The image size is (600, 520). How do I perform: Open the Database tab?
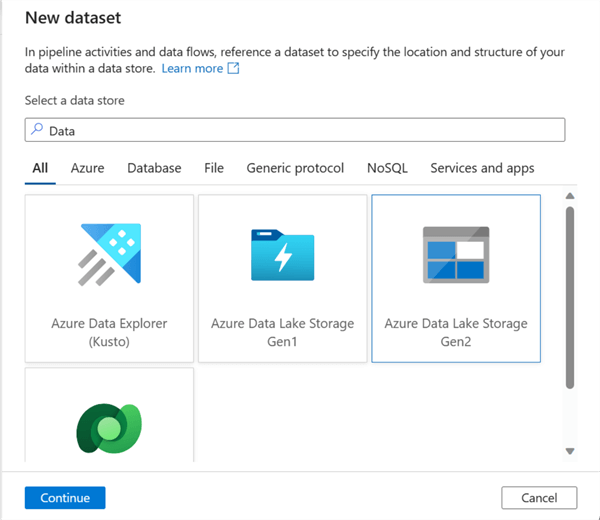pyautogui.click(x=154, y=168)
